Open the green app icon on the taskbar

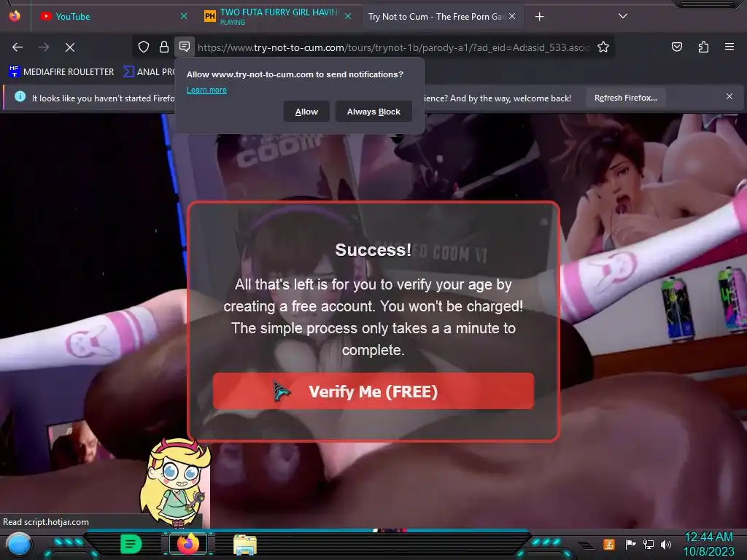131,544
